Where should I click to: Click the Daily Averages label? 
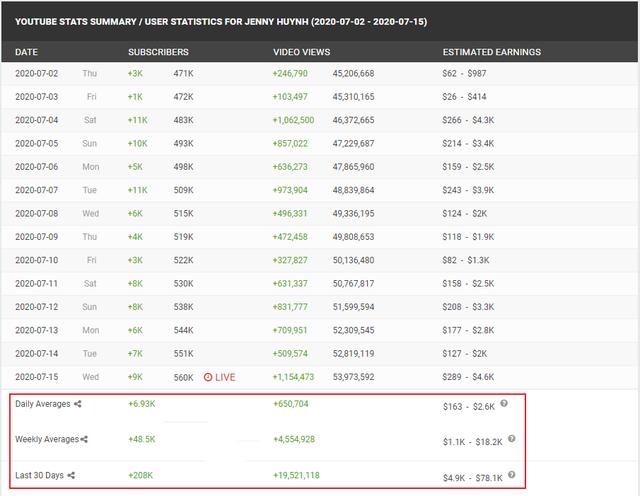[43, 404]
